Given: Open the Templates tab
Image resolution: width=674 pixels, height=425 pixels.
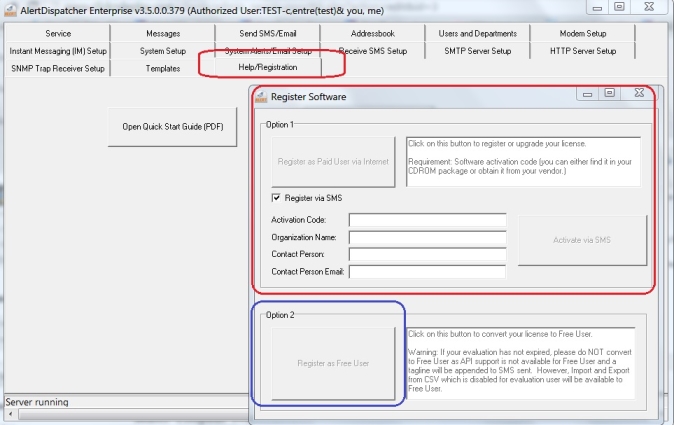Looking at the screenshot, I should (163, 68).
